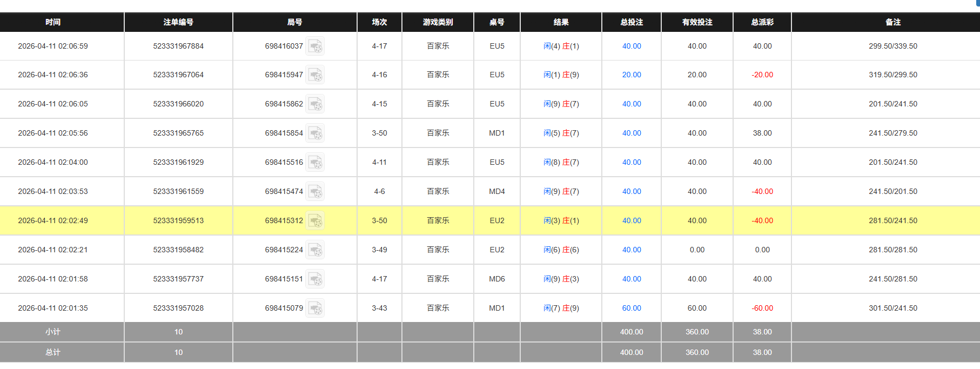Click result 闲(1) 庄(9)
The image size is (980, 369).
(561, 75)
